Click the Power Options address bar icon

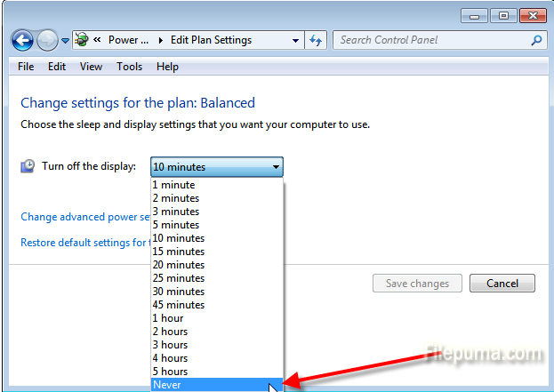click(x=84, y=40)
